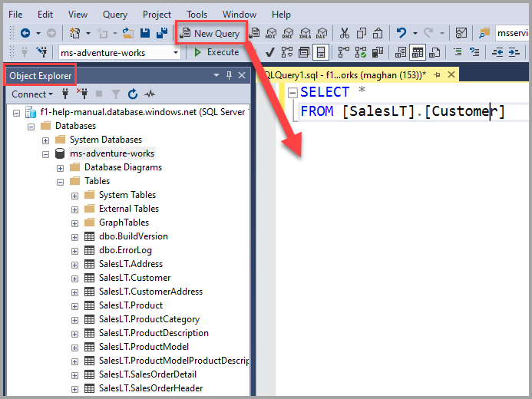This screenshot has width=532, height=399.
Task: Click the Activity Monitor toolbar icon
Action: click(461, 33)
